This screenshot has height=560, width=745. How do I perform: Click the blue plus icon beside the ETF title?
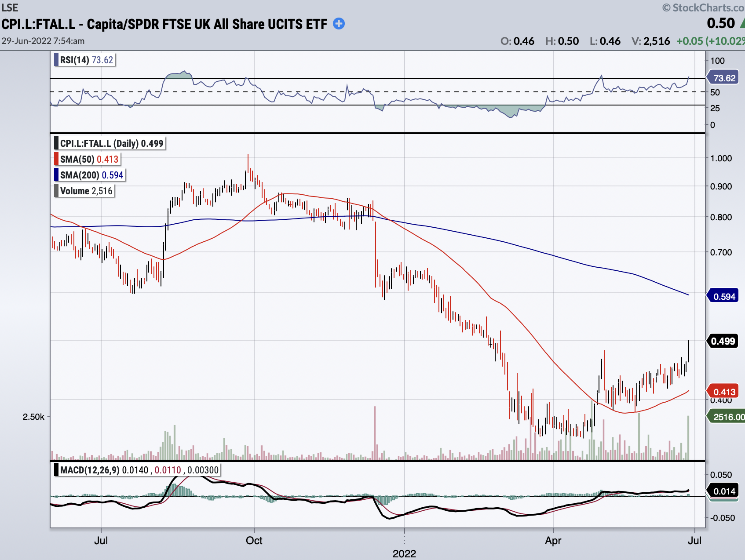click(339, 24)
